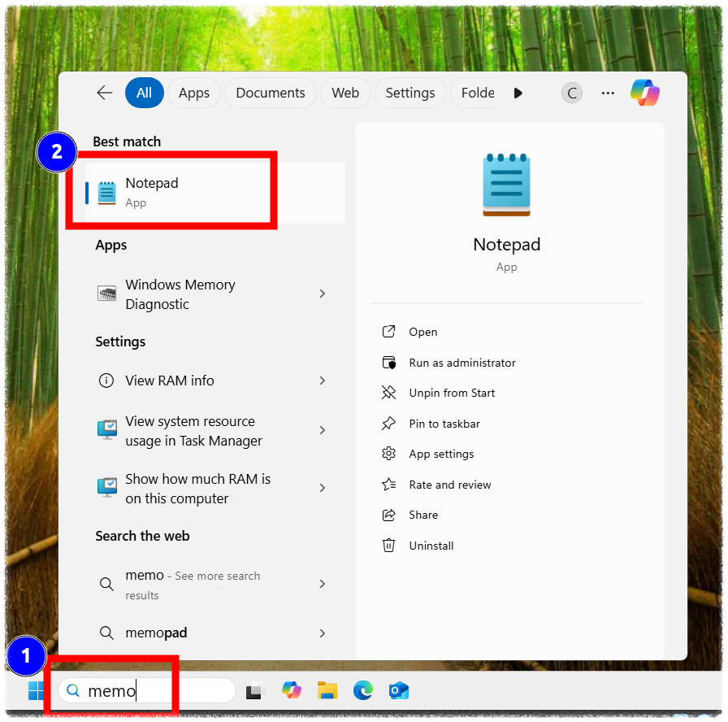Switch to the Apps filter tab

click(194, 93)
